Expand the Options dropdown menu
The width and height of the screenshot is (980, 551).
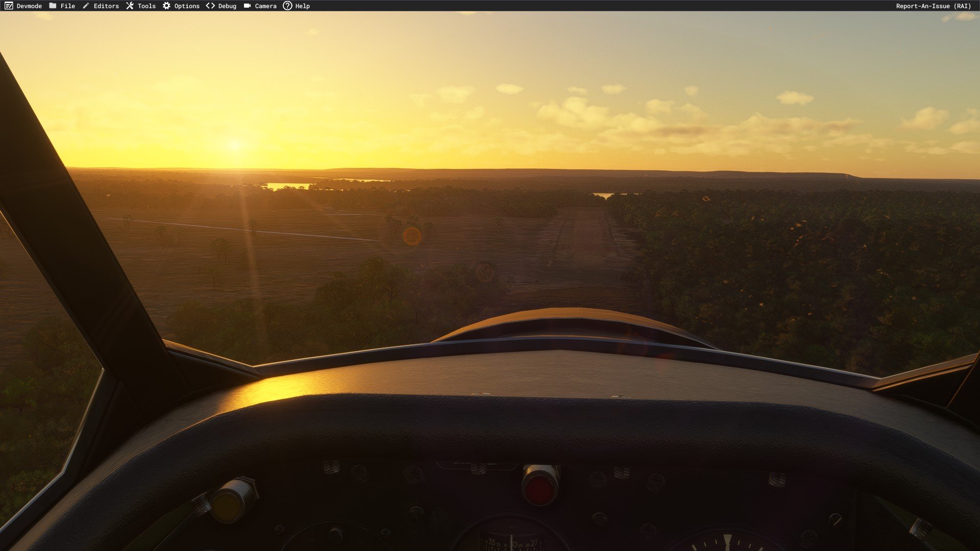pyautogui.click(x=187, y=6)
